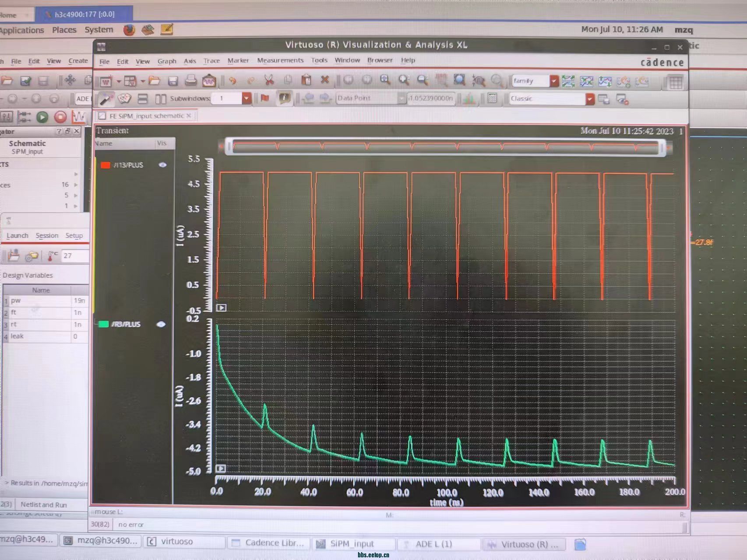
Task: Switch to the ADE L (1) taskbar window
Action: click(438, 544)
